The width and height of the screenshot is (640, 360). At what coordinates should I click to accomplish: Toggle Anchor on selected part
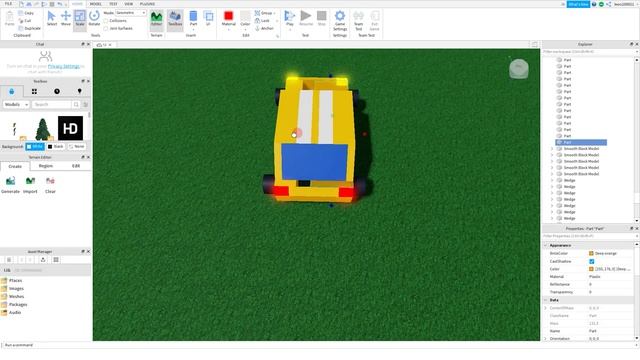(264, 28)
